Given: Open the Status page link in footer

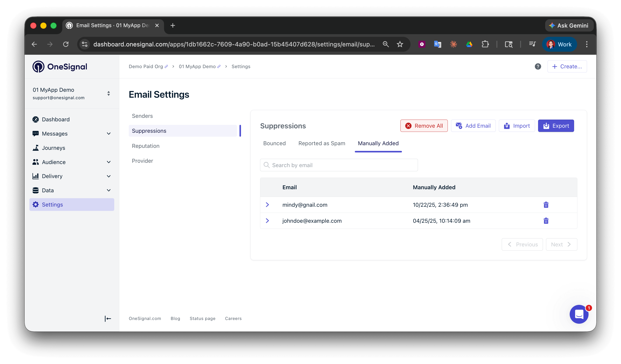Looking at the screenshot, I should point(202,318).
